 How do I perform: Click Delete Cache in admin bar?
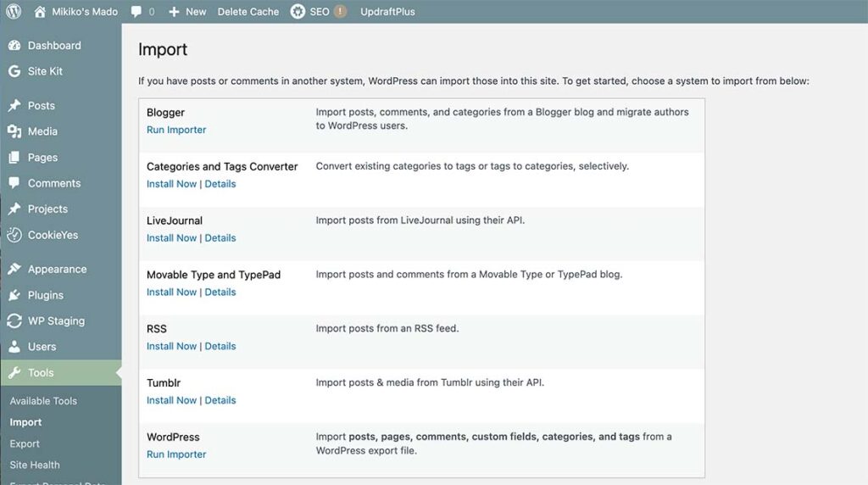point(248,12)
